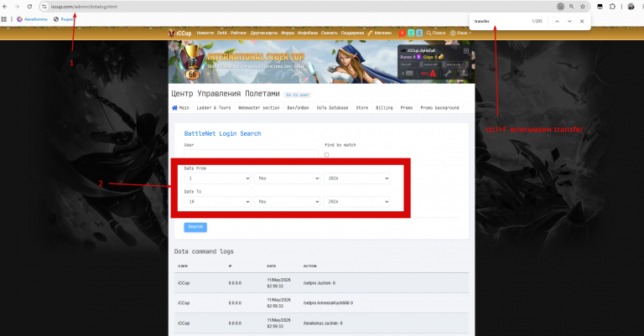
Task: Click the zoom magnifier icon in address bar
Action: tap(571, 7)
